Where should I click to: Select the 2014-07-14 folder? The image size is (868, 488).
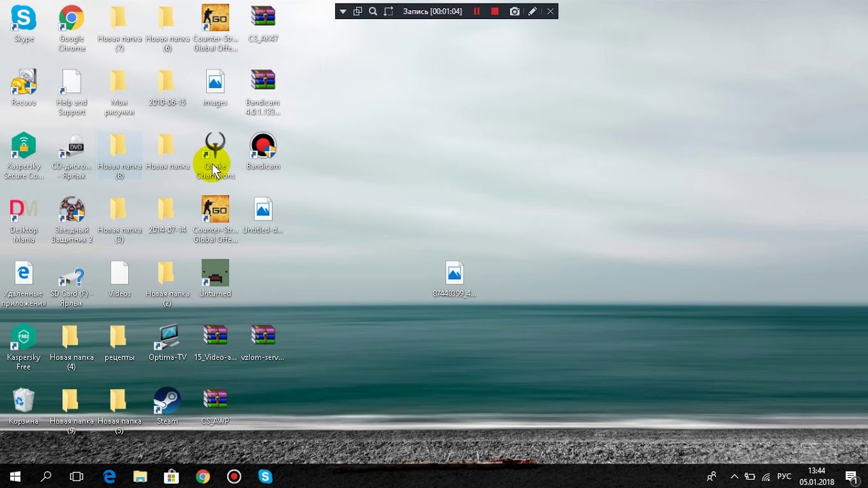[x=167, y=215]
